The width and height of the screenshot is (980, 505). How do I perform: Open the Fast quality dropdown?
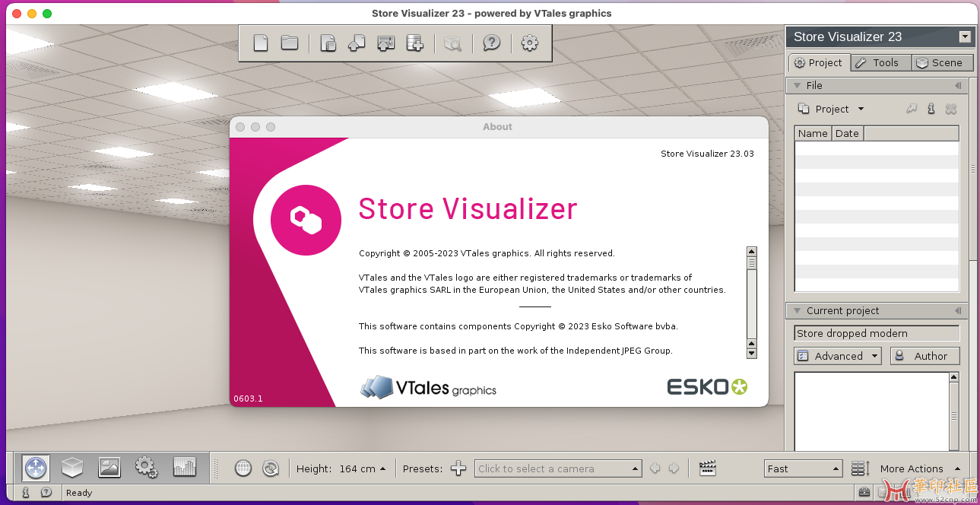pos(803,468)
